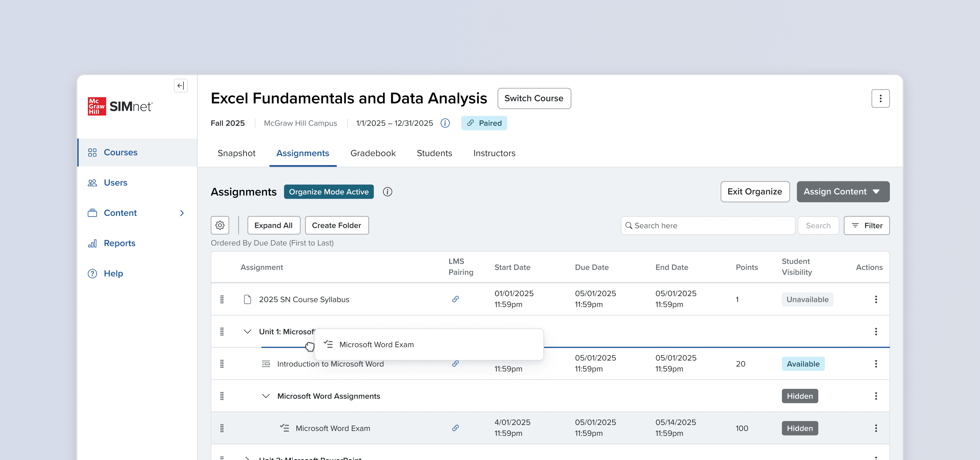Open actions menu for Microsoft Word Exam row

click(875, 428)
